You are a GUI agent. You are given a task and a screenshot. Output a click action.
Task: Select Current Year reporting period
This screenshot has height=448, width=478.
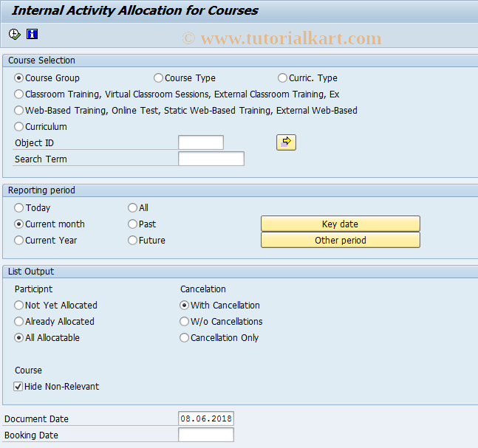pos(18,241)
